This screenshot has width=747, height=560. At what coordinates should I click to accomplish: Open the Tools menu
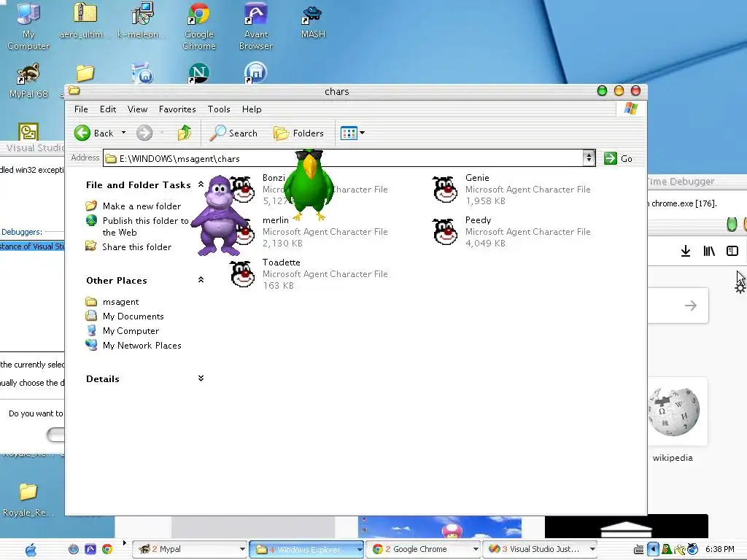(x=219, y=109)
